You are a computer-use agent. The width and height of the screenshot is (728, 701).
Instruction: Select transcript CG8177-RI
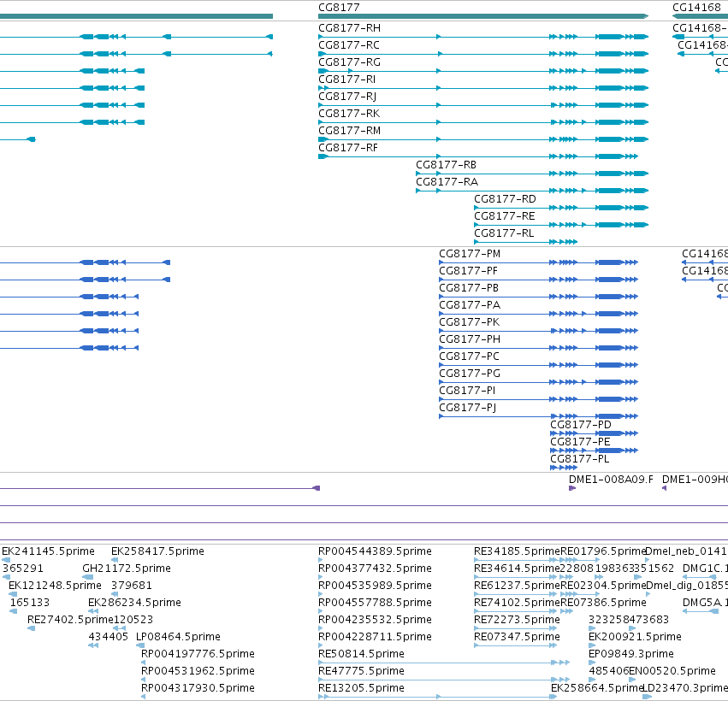(347, 80)
